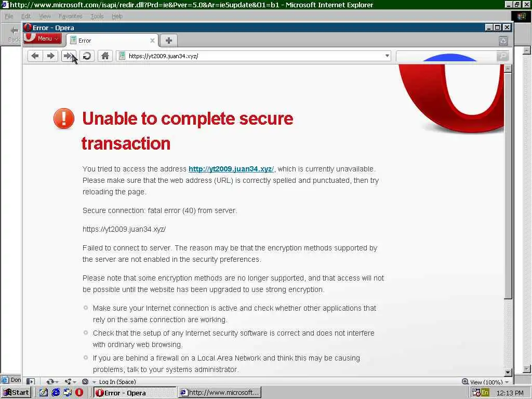Viewport: 532px width, 399px height.
Task: Click the Opera search field
Action: coord(446,56)
